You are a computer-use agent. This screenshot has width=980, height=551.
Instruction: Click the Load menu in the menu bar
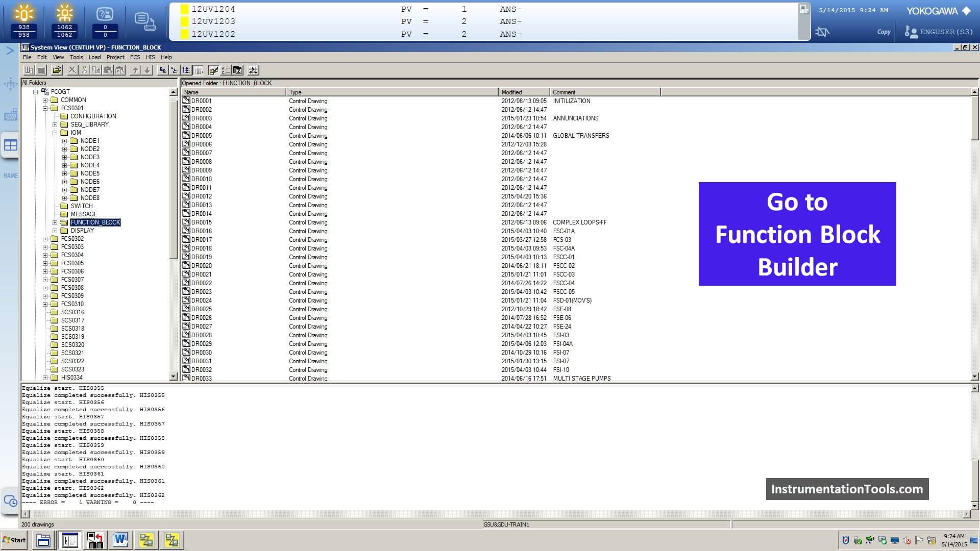pos(93,57)
